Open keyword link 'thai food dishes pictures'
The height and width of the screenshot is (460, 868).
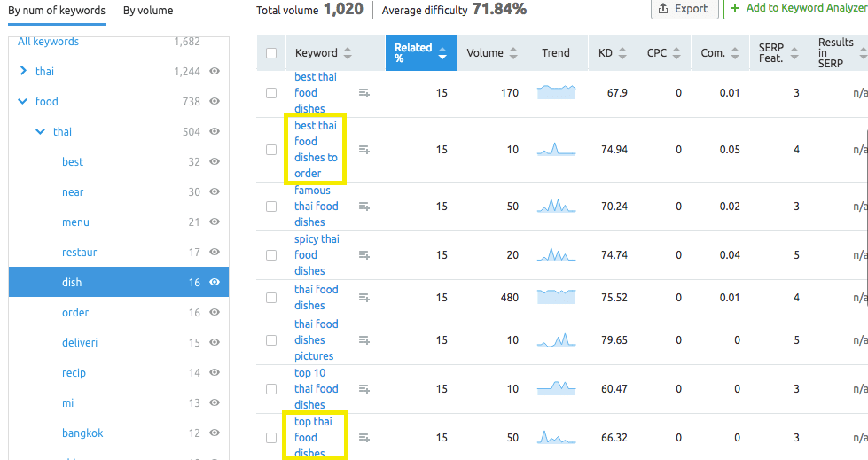coord(317,339)
